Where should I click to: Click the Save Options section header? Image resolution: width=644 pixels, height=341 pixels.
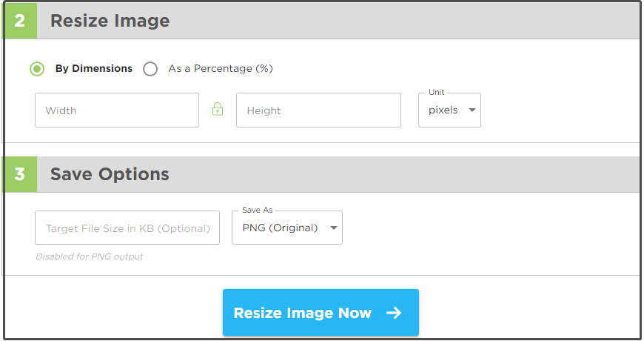click(x=110, y=174)
